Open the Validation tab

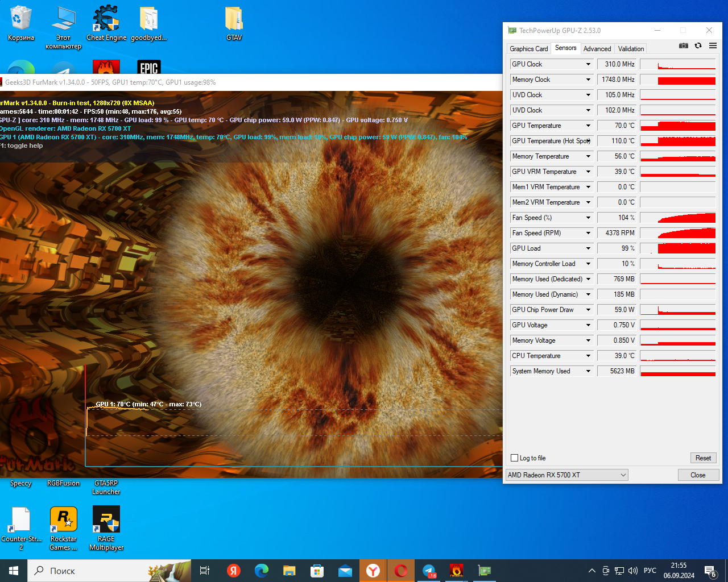click(631, 49)
